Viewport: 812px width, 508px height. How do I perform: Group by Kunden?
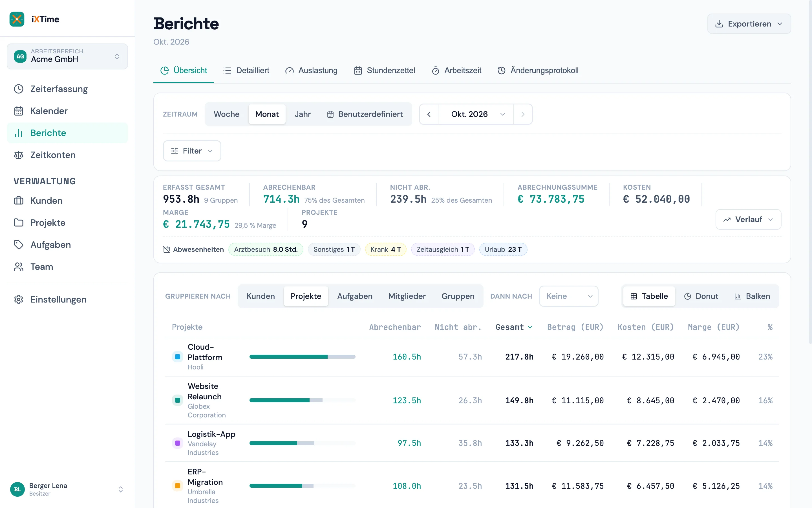coord(261,296)
